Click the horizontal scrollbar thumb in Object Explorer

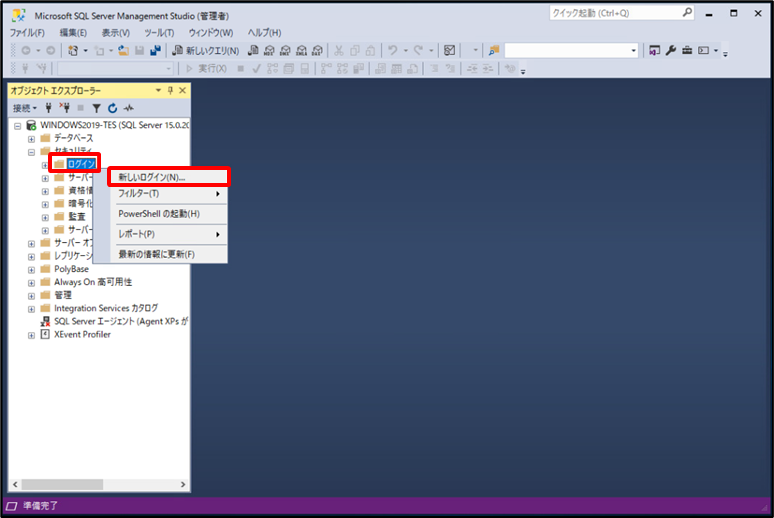[x=62, y=484]
